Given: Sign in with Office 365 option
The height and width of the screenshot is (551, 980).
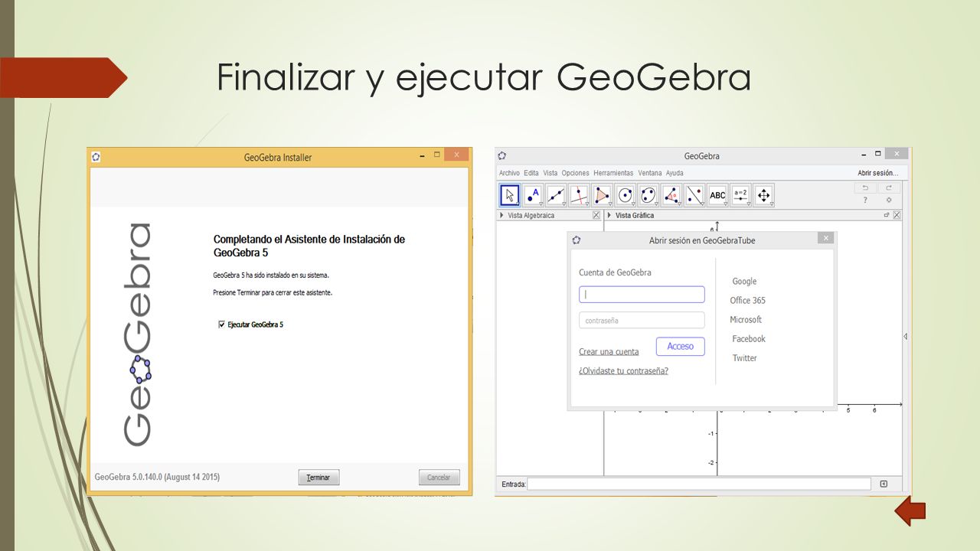Looking at the screenshot, I should coord(747,301).
